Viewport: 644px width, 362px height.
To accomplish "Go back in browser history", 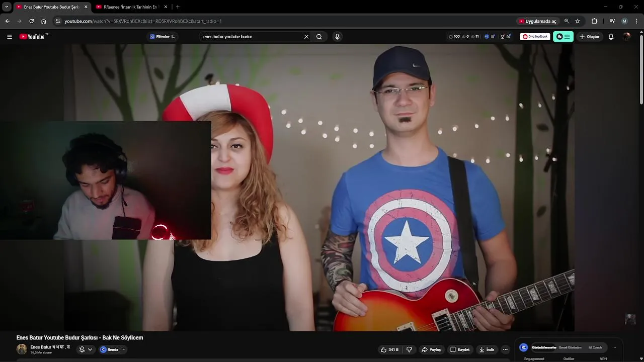I will [7, 21].
